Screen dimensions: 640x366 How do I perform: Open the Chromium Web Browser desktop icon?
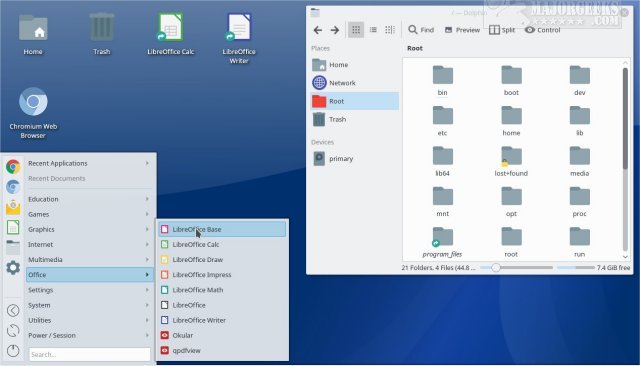(33, 113)
